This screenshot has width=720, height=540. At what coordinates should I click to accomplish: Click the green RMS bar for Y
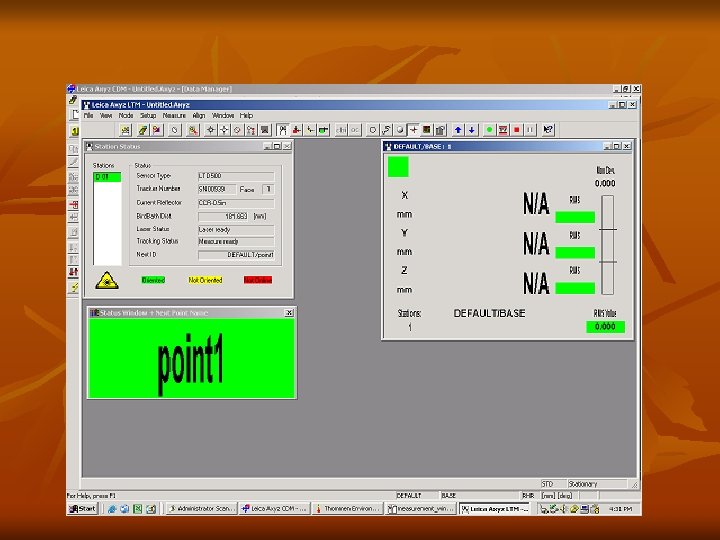click(x=575, y=253)
